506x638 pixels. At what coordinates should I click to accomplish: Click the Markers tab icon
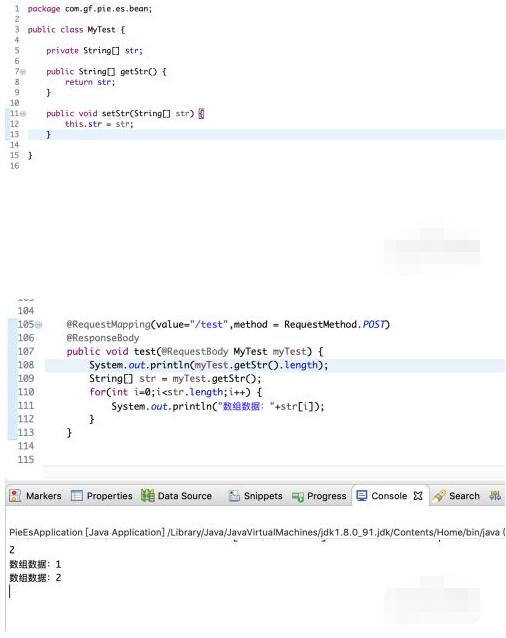pyautogui.click(x=15, y=495)
